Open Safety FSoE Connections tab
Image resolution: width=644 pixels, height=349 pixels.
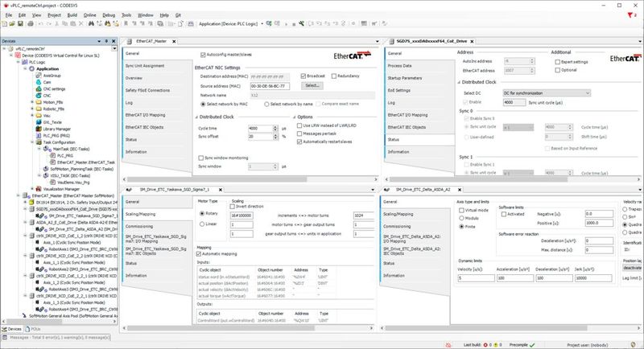coord(147,90)
